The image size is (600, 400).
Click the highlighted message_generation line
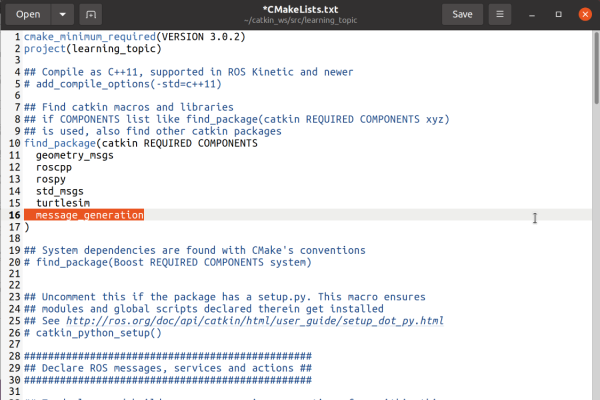(89, 215)
